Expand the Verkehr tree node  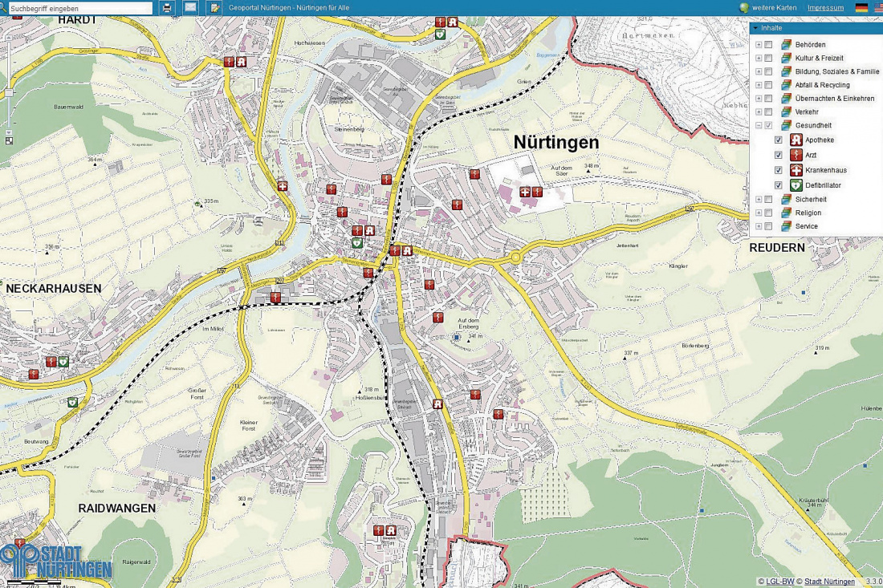point(759,112)
